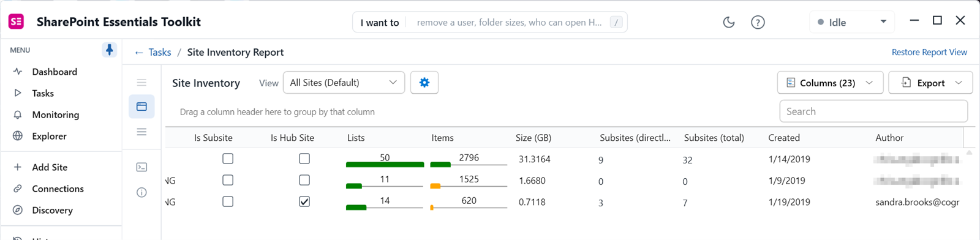Check Is Subsite for the 1/9/2019 row
The width and height of the screenshot is (980, 240).
click(x=228, y=180)
